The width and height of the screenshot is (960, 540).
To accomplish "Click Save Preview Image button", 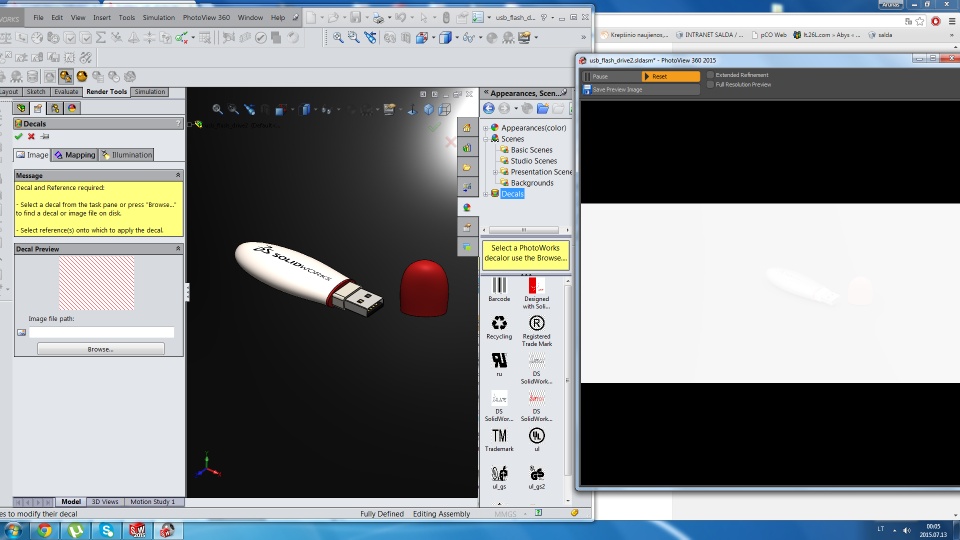I will click(x=640, y=89).
